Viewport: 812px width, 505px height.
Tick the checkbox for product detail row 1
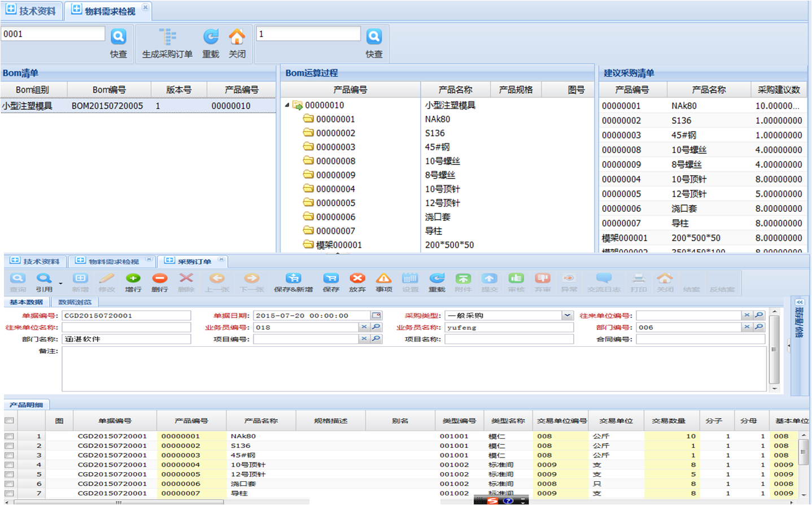click(9, 436)
